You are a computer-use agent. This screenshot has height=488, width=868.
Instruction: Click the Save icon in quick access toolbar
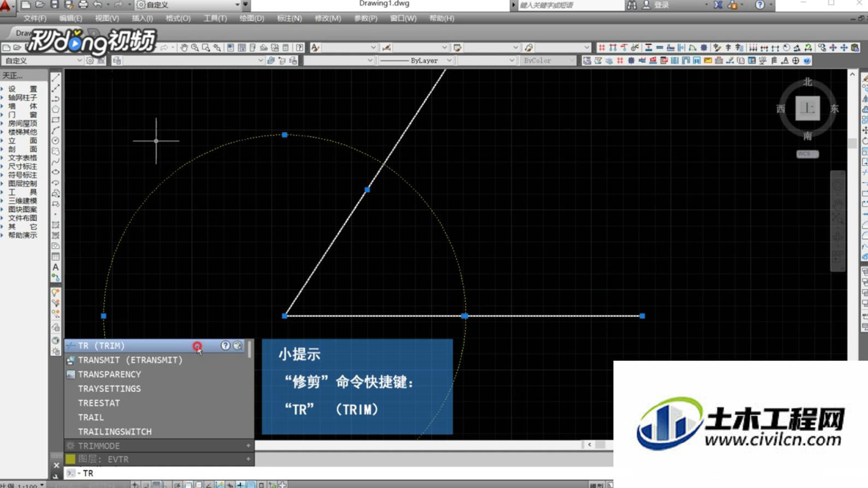(x=54, y=4)
